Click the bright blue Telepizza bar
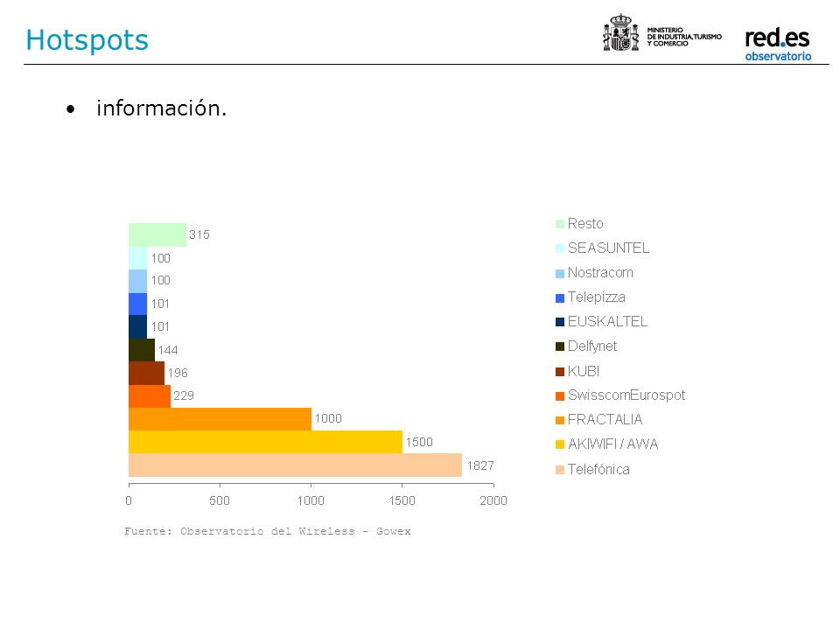840x630 pixels. pyautogui.click(x=137, y=304)
